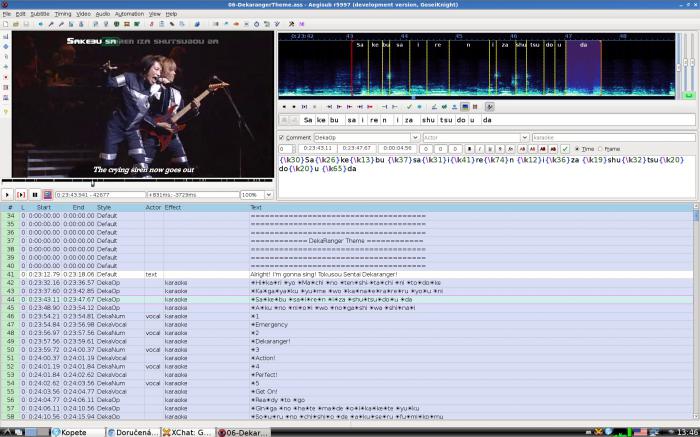The height and width of the screenshot is (437, 700).
Task: Click the start time field 0:23:43.11
Action: point(317,148)
